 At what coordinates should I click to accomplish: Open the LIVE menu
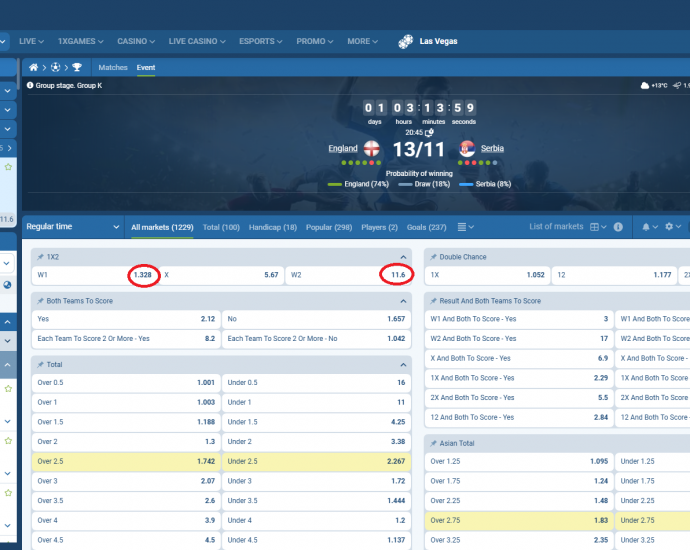click(31, 41)
